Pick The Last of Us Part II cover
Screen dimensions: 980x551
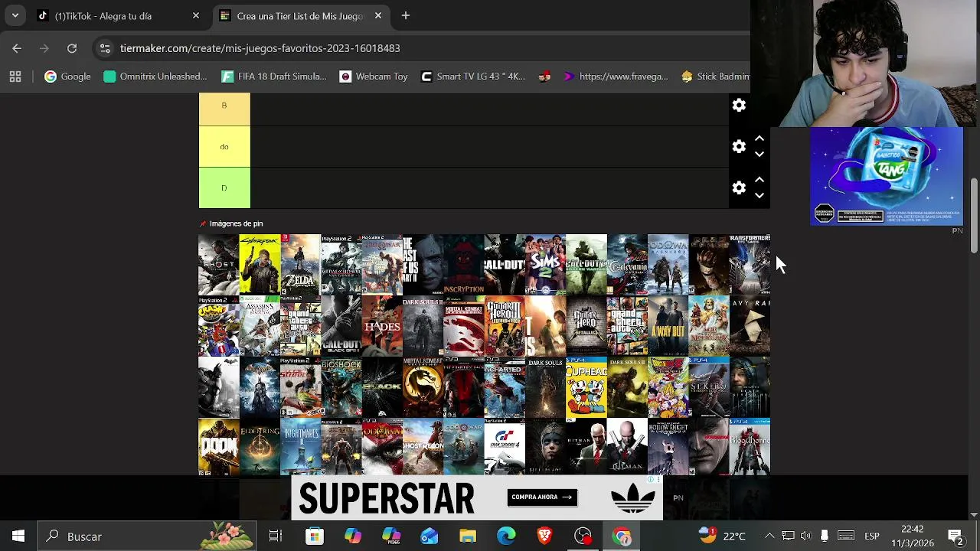pos(423,265)
